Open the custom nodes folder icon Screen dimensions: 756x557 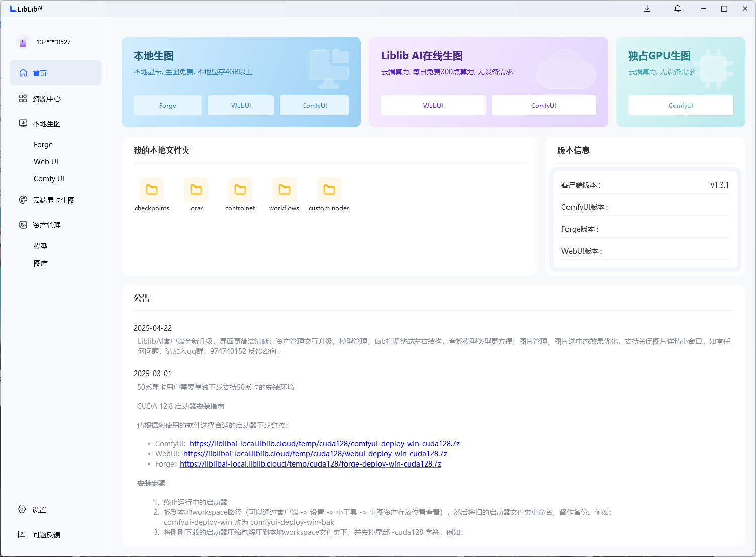tap(329, 190)
